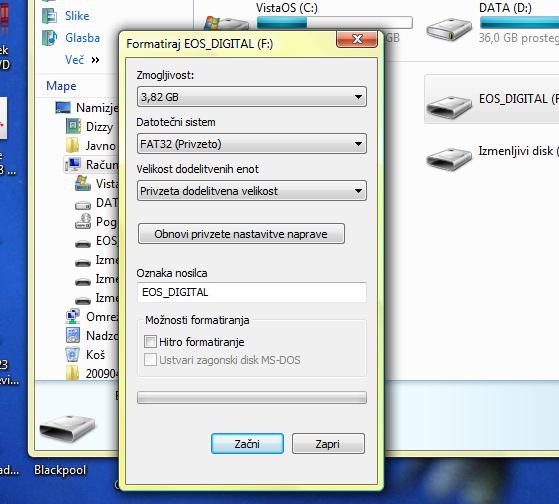Select the 2009 folder icon in tree
The height and width of the screenshot is (504, 559).
73,373
